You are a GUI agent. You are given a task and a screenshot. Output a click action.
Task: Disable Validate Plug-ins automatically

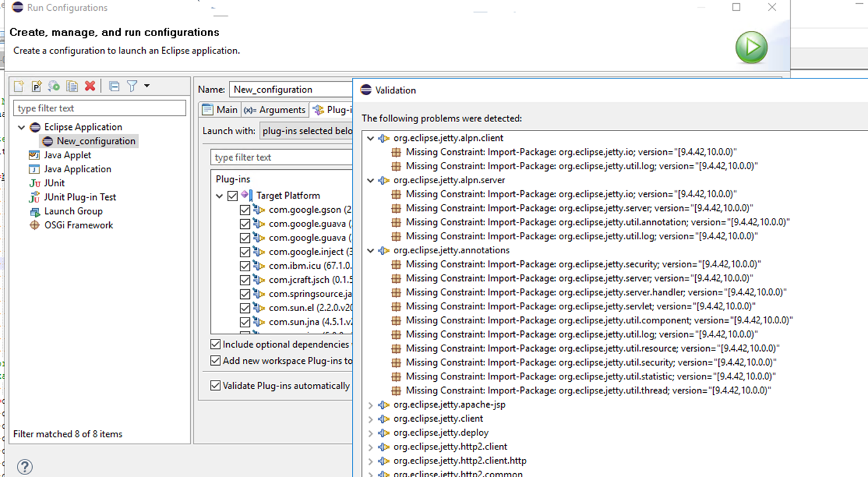click(216, 386)
